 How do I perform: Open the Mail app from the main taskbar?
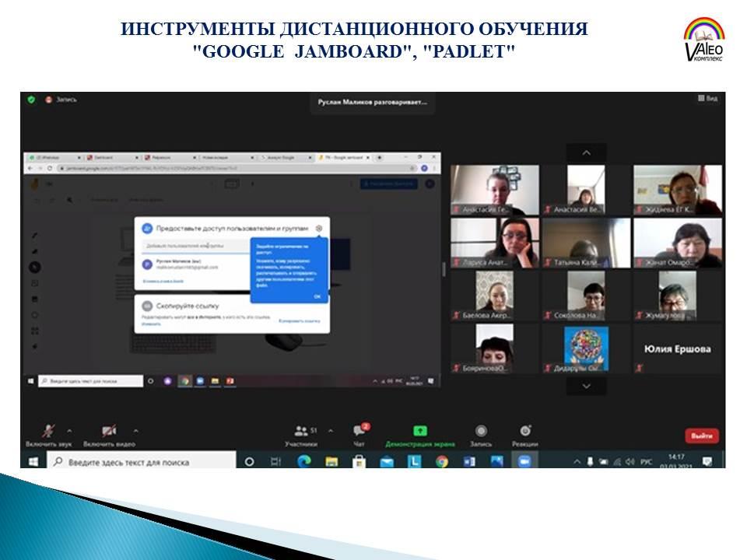pos(387,461)
